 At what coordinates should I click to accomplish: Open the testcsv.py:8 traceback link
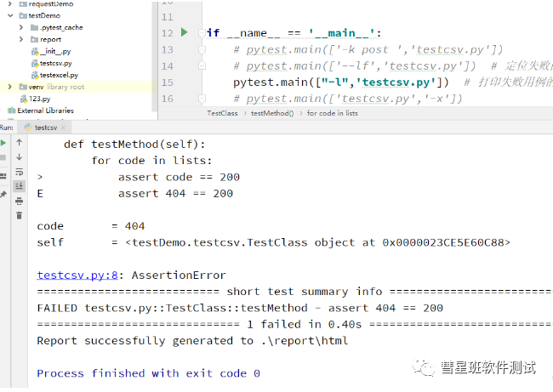pyautogui.click(x=72, y=275)
